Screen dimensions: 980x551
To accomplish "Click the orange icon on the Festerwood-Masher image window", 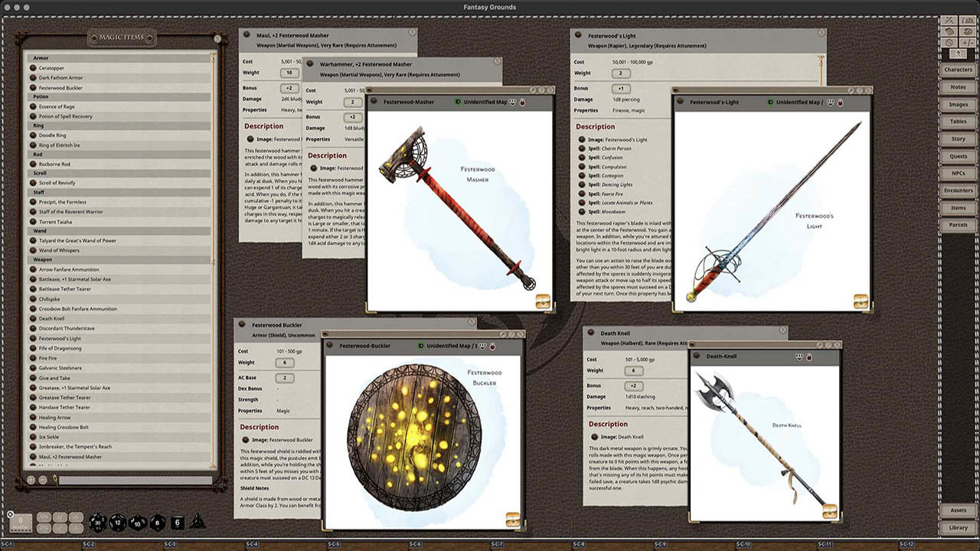I will click(x=544, y=302).
